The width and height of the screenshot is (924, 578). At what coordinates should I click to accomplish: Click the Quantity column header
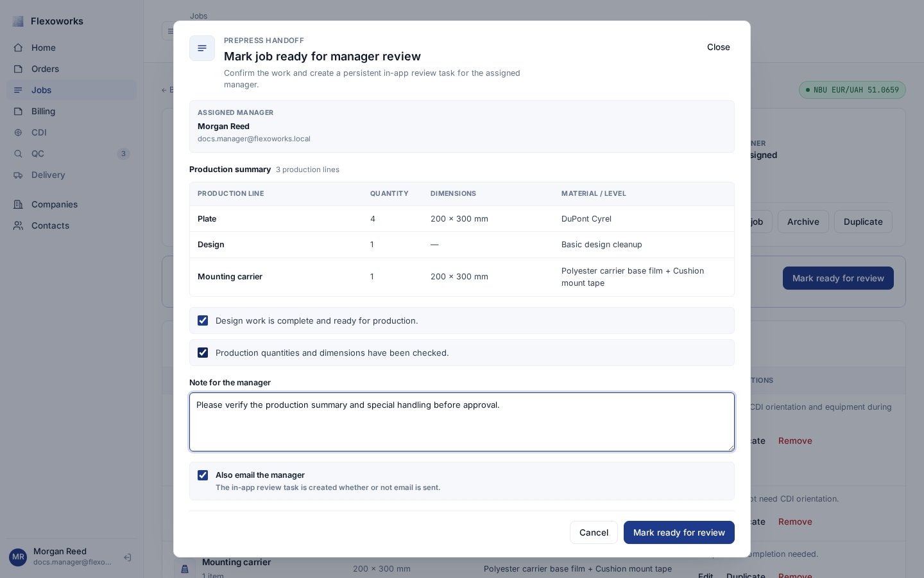click(x=389, y=193)
